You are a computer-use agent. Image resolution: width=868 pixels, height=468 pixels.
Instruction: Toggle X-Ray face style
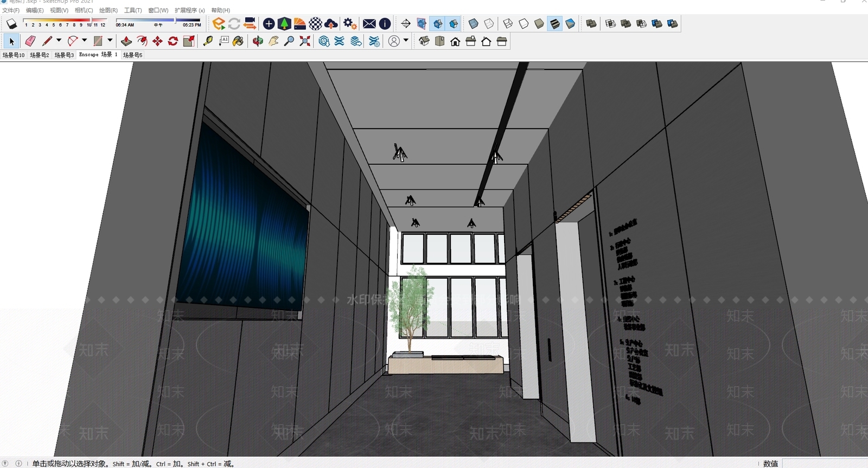473,23
